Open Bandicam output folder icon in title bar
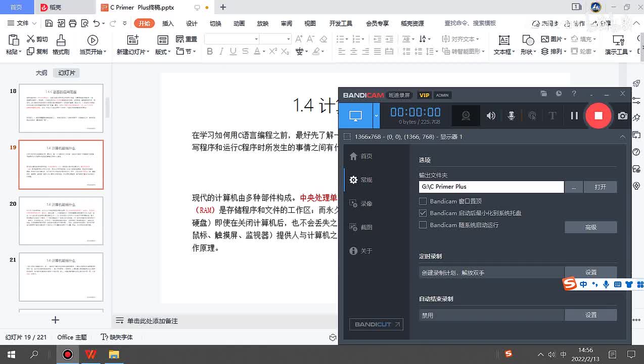 pyautogui.click(x=544, y=94)
